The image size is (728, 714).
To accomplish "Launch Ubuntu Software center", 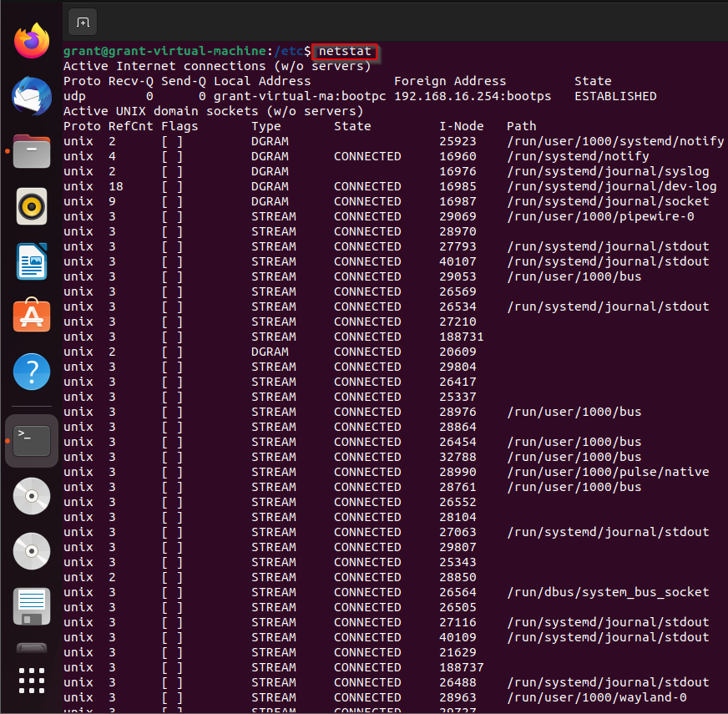I will click(31, 316).
